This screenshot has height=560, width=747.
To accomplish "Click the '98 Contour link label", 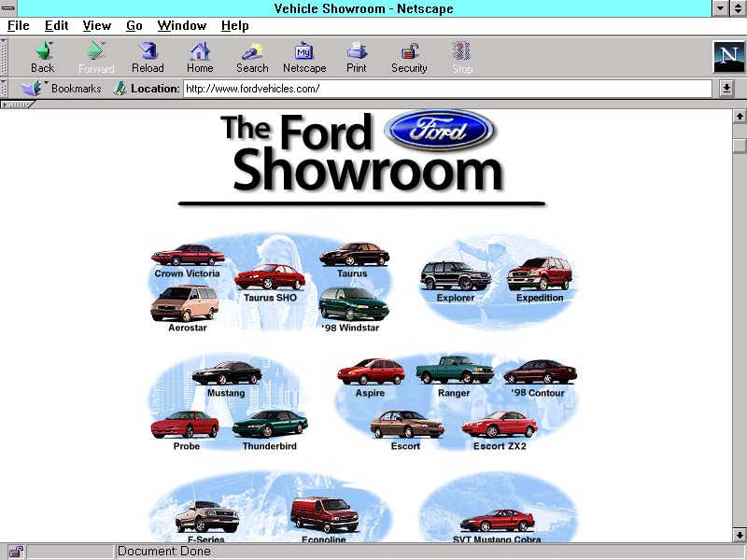I will click(x=538, y=393).
